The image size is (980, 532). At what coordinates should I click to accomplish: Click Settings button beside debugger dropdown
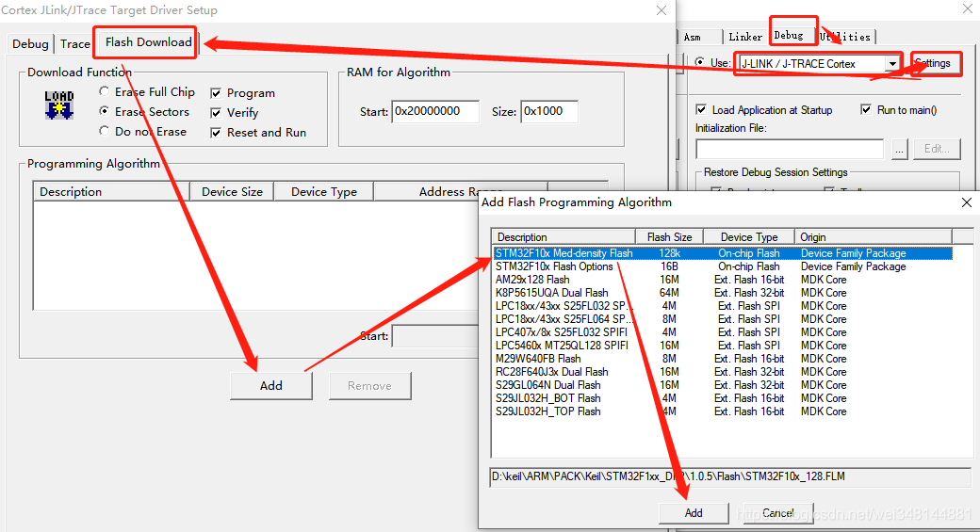click(x=936, y=63)
